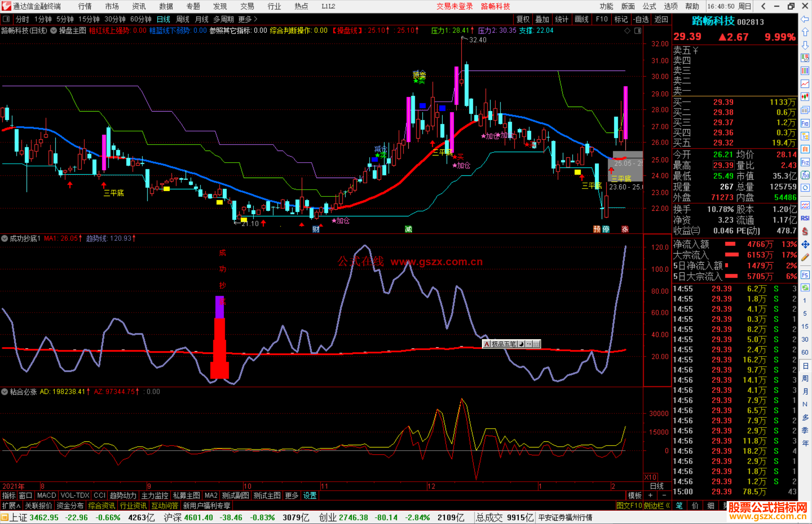Click the F12 icon in right sidebar
Screen dimensions: 812x524
coord(805,162)
